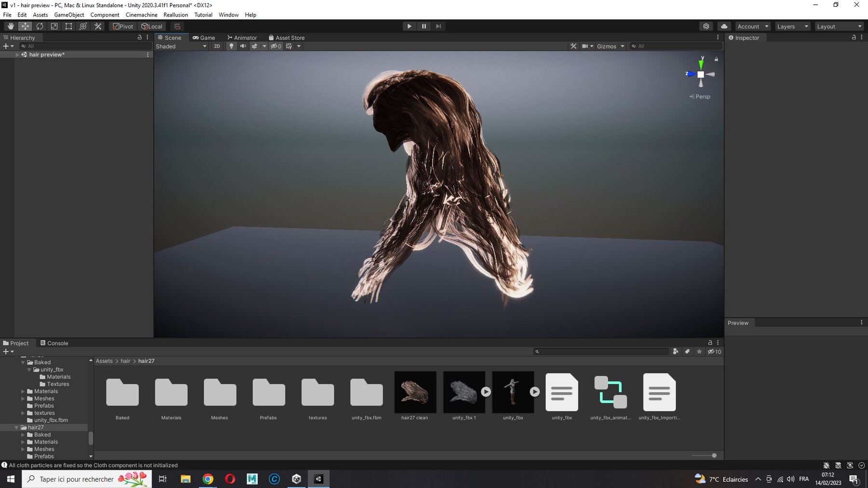Toggle scene audio
868x488 pixels.
243,46
